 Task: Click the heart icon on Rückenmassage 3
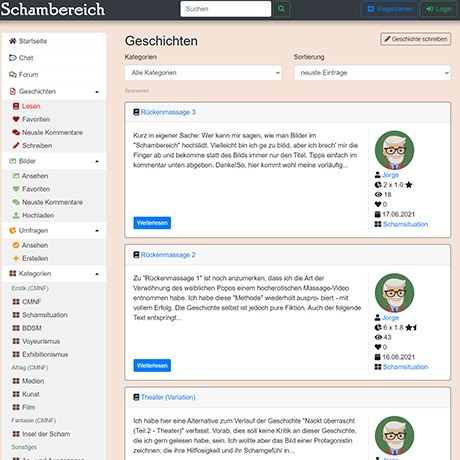(x=378, y=204)
